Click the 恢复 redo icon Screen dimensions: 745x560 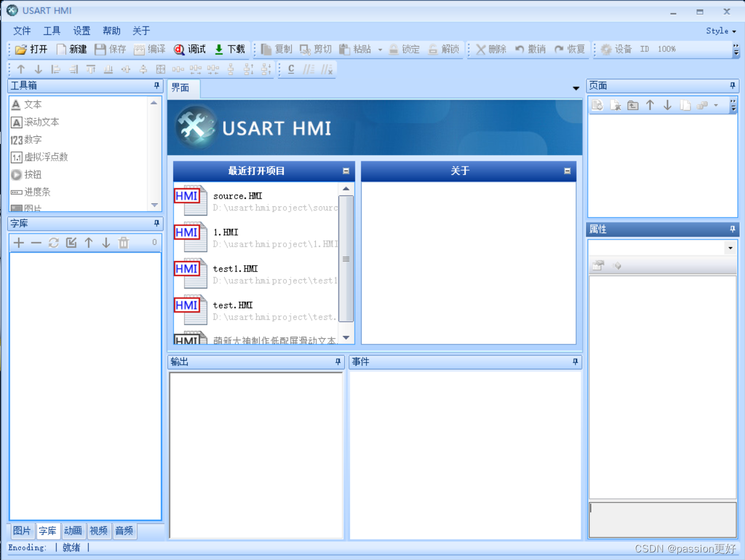[x=559, y=50]
